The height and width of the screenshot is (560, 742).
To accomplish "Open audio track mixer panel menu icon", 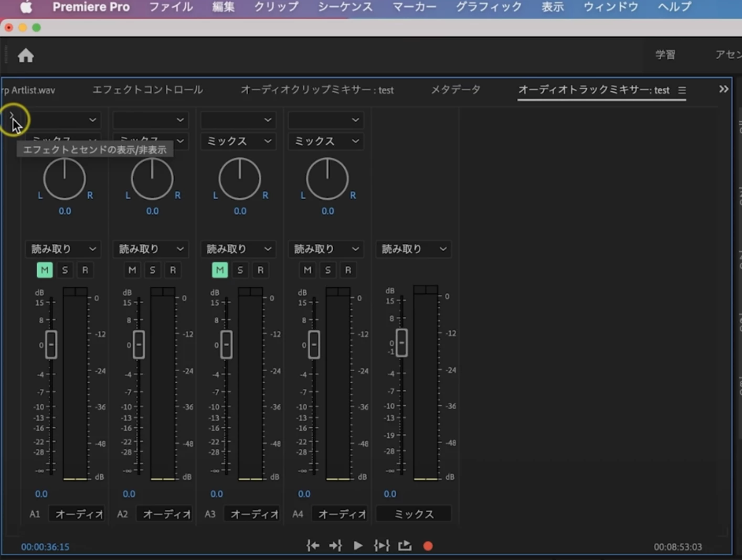I will point(682,90).
